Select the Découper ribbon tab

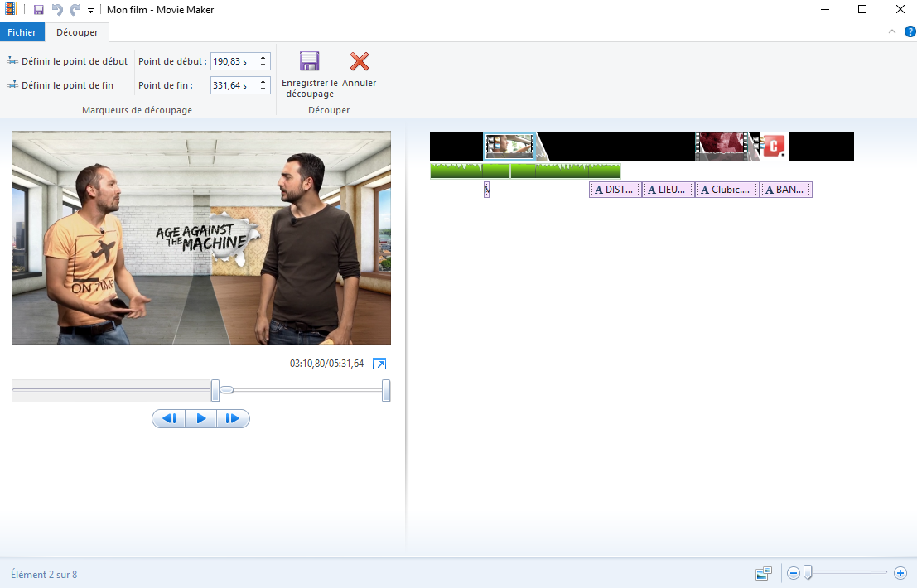point(77,32)
